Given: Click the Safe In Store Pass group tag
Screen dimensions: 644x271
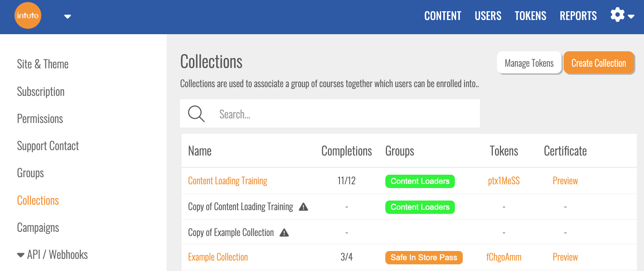Looking at the screenshot, I should click(x=424, y=258).
